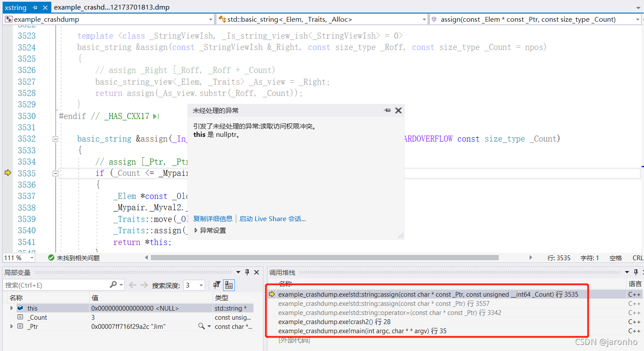Click the locals search magnifier icon
644x351 pixels.
coord(113,285)
